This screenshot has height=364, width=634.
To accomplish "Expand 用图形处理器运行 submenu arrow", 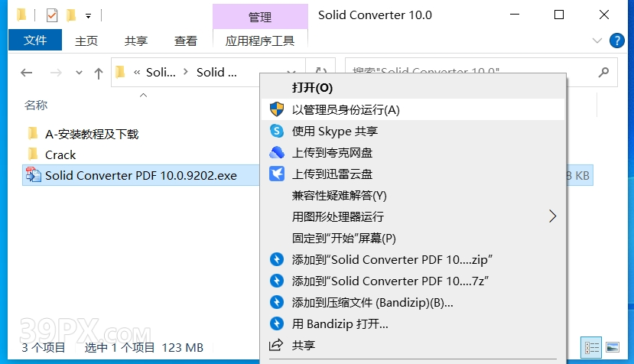I will tap(553, 216).
